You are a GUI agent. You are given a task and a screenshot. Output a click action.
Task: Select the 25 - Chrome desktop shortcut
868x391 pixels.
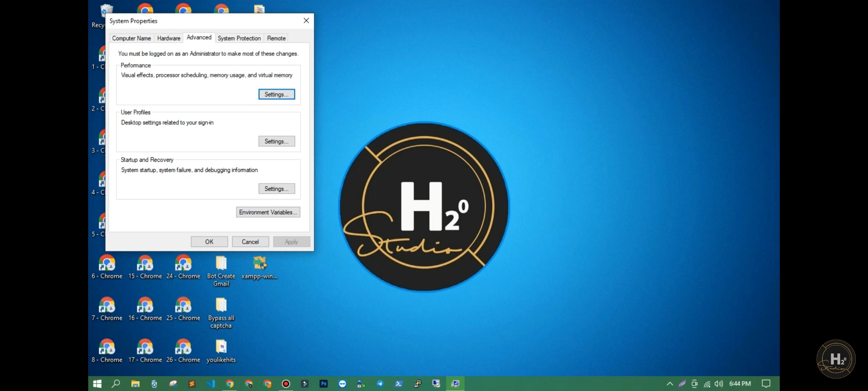click(x=183, y=309)
